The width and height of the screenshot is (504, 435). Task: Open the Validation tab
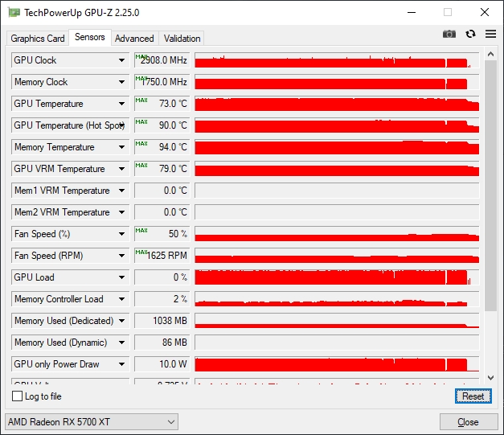(182, 39)
